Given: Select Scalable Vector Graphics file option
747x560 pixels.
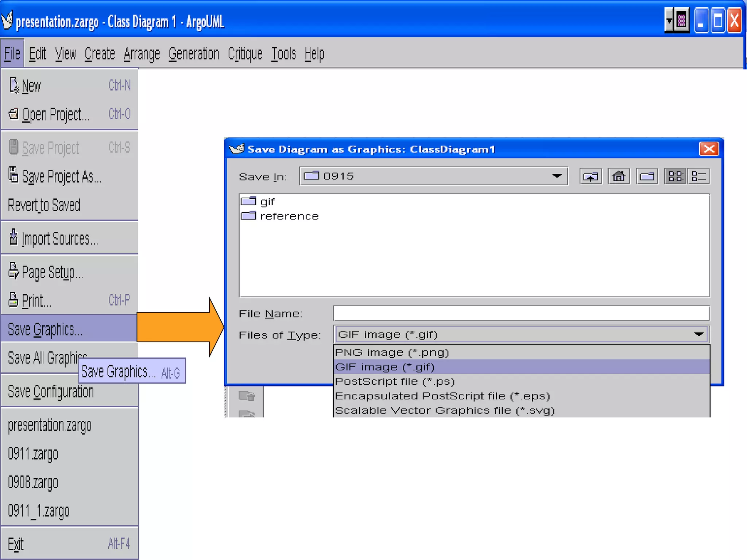Looking at the screenshot, I should tap(444, 411).
